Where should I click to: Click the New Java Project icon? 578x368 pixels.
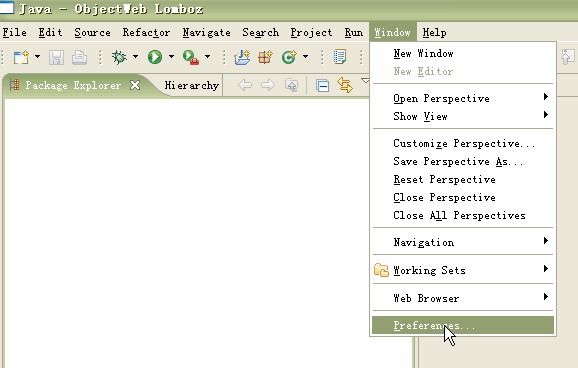(242, 57)
